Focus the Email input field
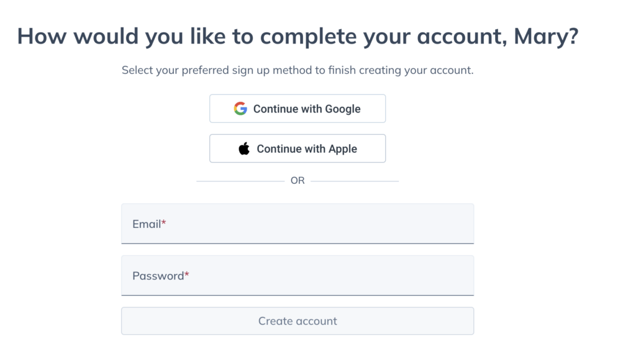Image resolution: width=636 pixels, height=364 pixels. [x=298, y=224]
